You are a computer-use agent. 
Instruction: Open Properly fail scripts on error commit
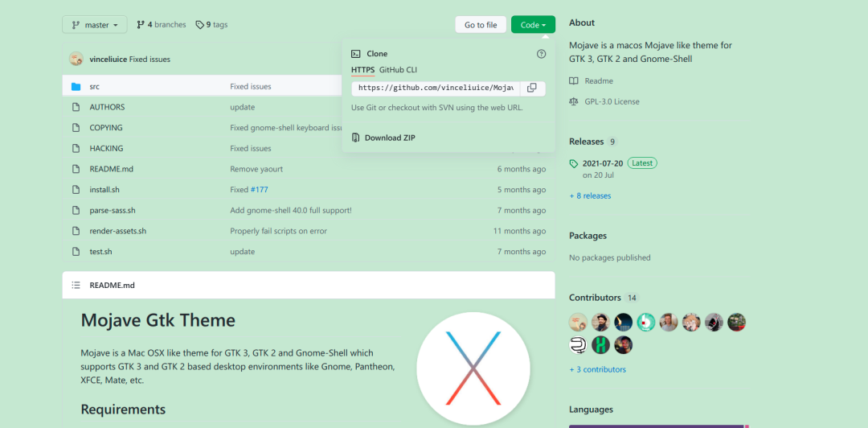(278, 231)
